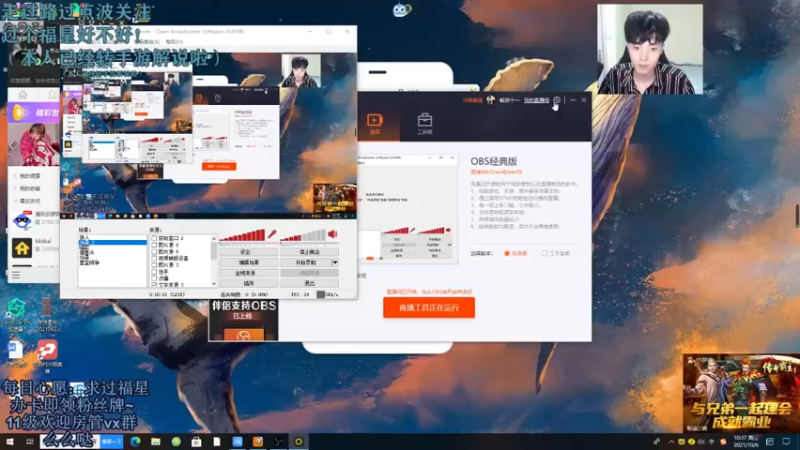Screen dimensions: 800x450
Task: Toggle the first source checkbox in OBS list
Action: click(x=154, y=238)
